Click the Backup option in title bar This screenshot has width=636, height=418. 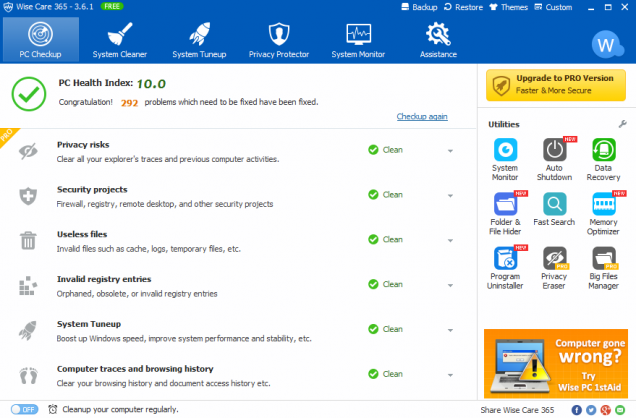point(419,7)
